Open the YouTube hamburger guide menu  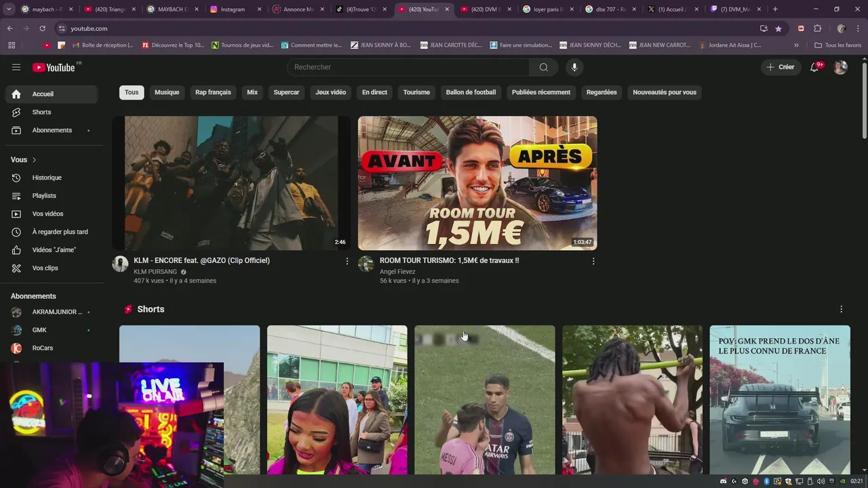[16, 67]
